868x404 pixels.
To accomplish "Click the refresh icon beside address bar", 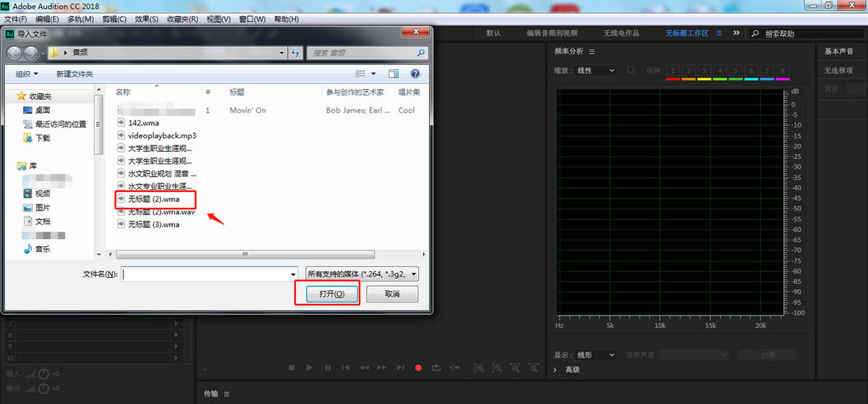I will coord(295,53).
